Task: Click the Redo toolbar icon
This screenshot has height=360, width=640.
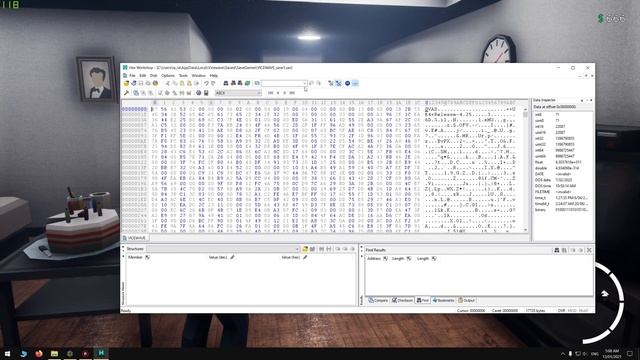Action: pos(213,83)
